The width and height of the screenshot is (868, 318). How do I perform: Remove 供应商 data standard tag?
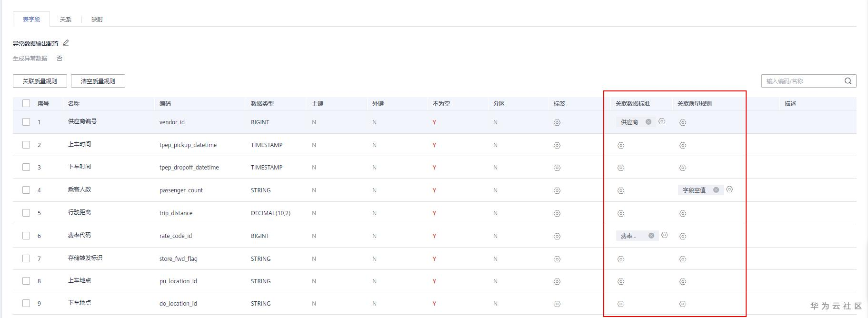[649, 122]
